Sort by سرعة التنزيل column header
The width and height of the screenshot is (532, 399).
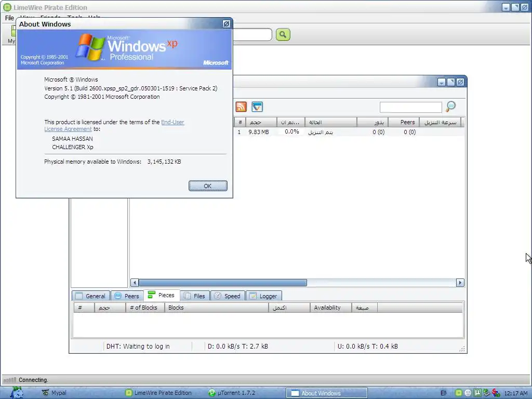[x=440, y=122]
